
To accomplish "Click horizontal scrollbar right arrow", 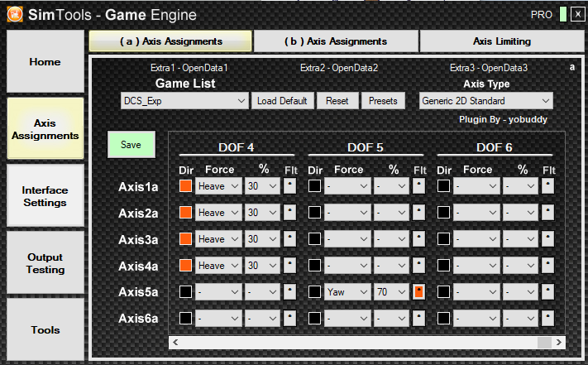I will point(559,342).
